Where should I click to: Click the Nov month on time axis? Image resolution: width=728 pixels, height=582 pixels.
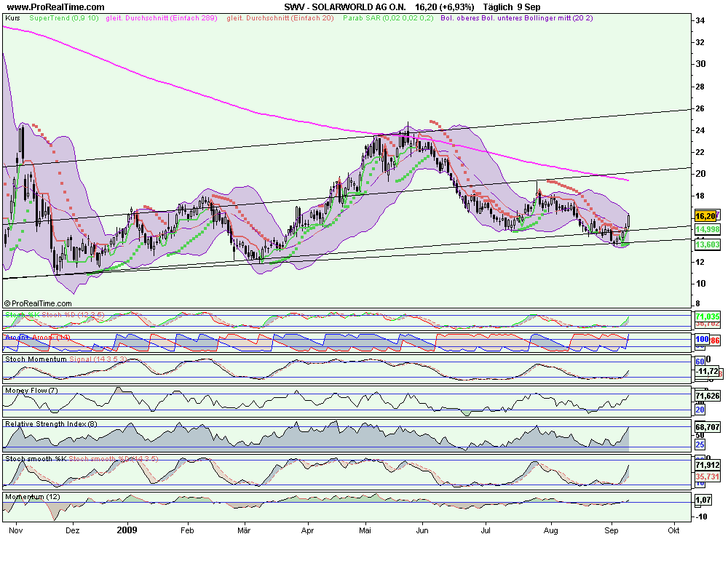pos(16,530)
